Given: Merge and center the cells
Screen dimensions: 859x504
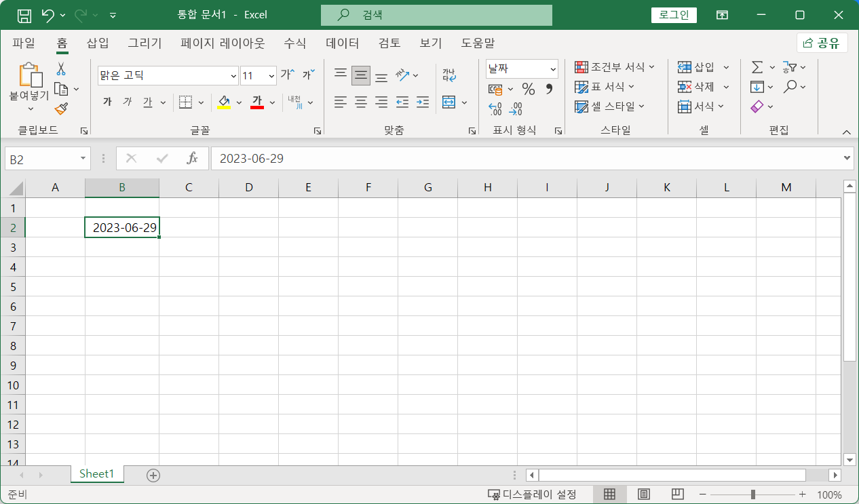Looking at the screenshot, I should 448,102.
